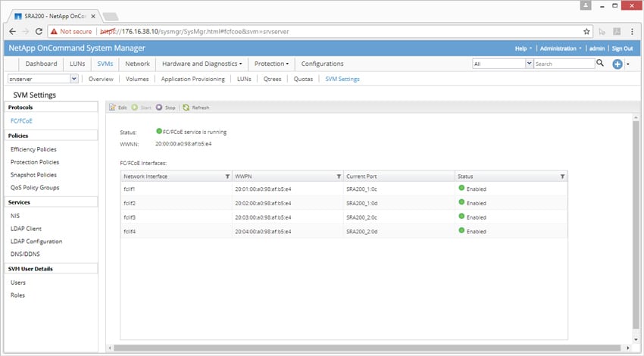
Task: Select the fclif4 interface row
Action: click(344, 231)
